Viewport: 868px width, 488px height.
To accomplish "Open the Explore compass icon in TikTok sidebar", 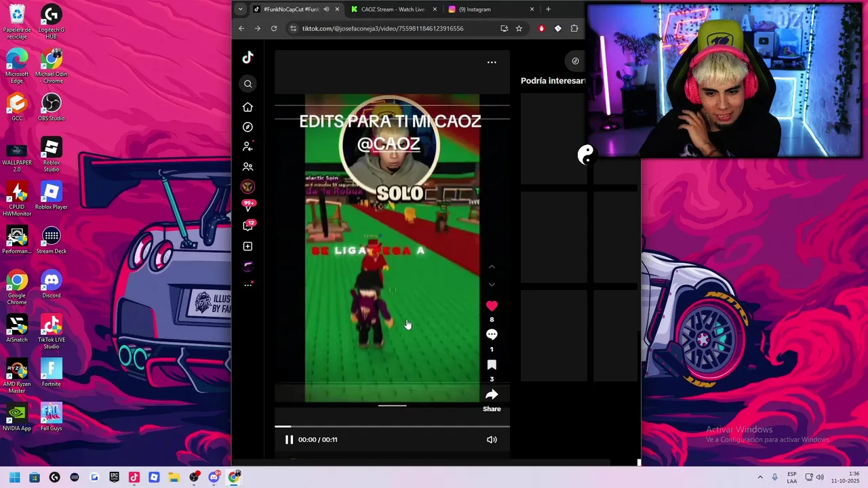I will coord(248,127).
